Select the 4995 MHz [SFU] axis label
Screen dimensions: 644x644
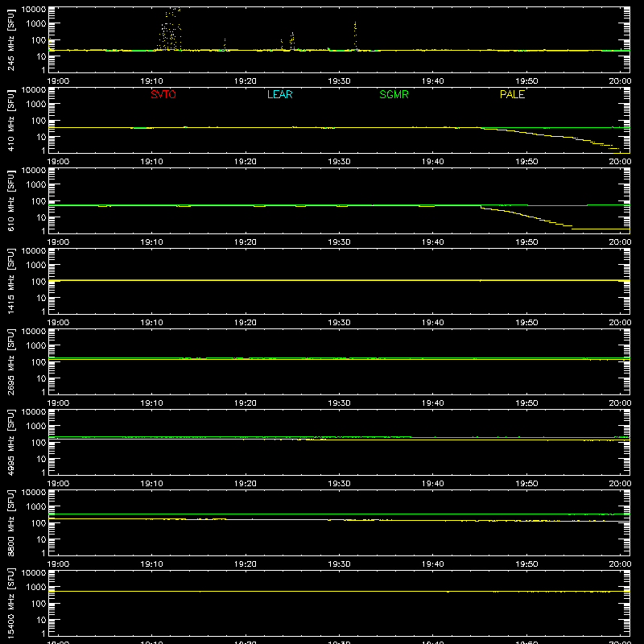click(11, 442)
